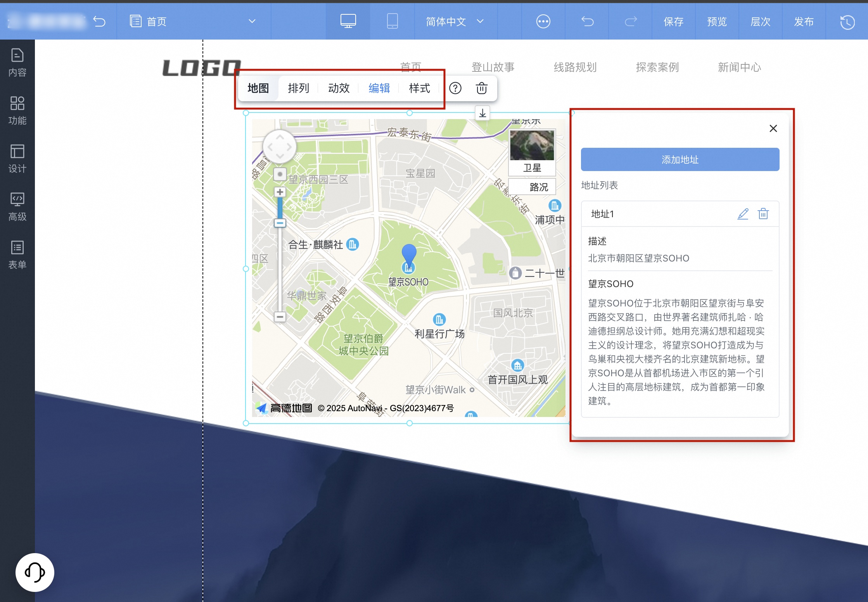Close the address list panel
Viewport: 868px width, 602px height.
pos(773,128)
